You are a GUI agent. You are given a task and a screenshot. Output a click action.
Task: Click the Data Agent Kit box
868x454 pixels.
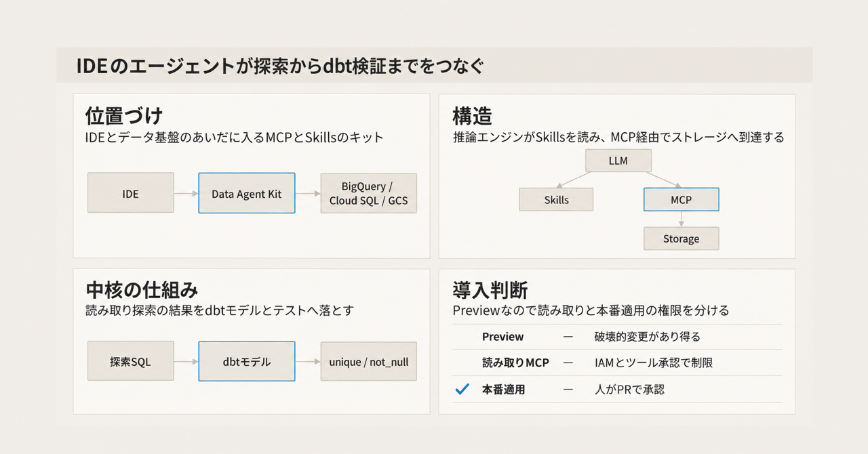[247, 193]
